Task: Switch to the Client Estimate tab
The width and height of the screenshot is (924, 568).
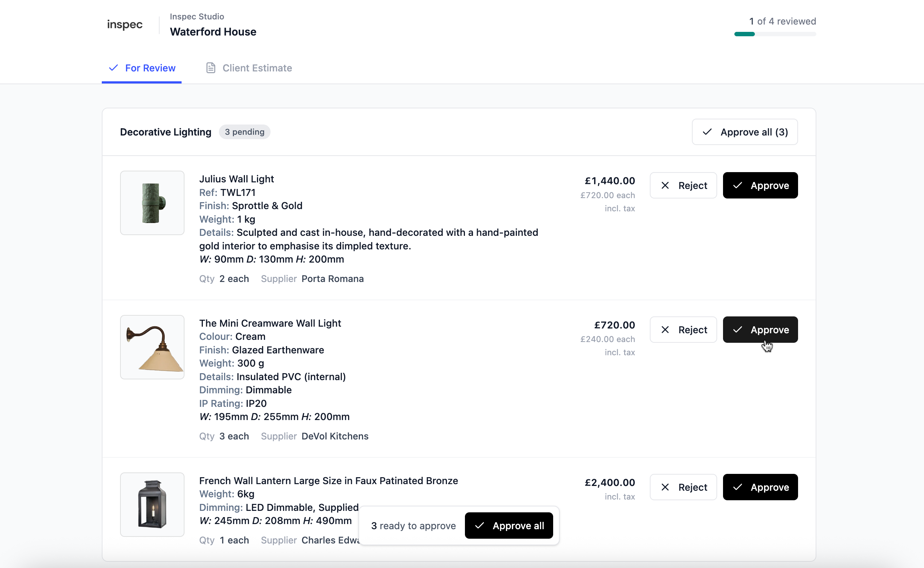Action: click(249, 68)
